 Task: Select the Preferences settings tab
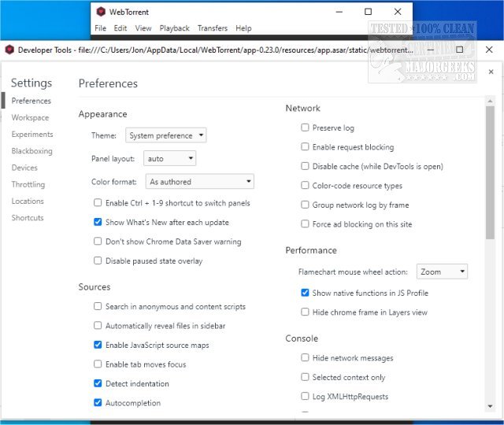pyautogui.click(x=31, y=101)
